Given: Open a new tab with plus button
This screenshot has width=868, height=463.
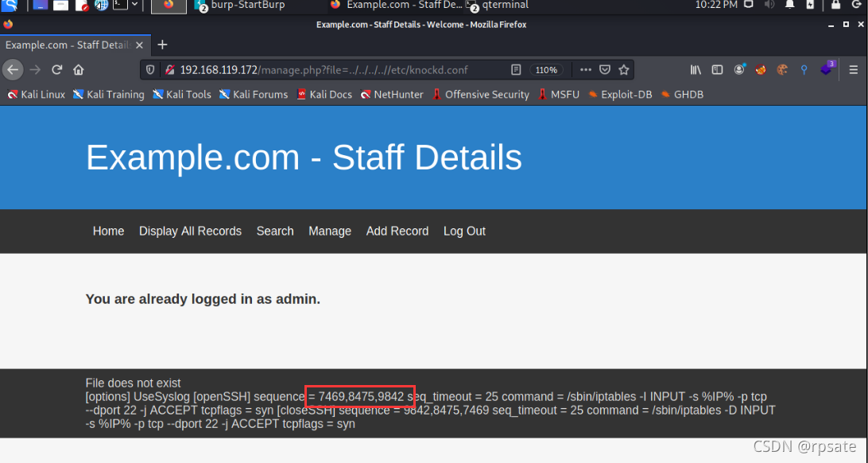Looking at the screenshot, I should pyautogui.click(x=162, y=45).
